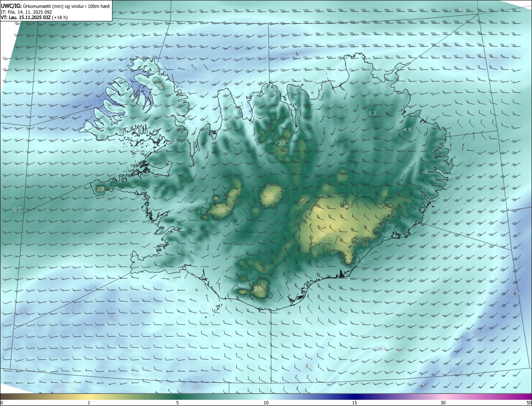Image resolution: width=532 pixels, height=406 pixels.
Task: Click the 2.8 value on Snæfellsnes peninsula
Action: [101, 189]
